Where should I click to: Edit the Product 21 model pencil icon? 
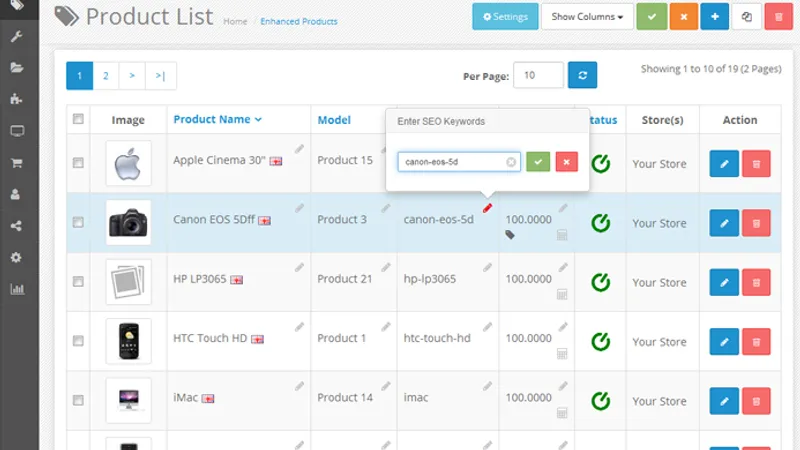pos(386,267)
